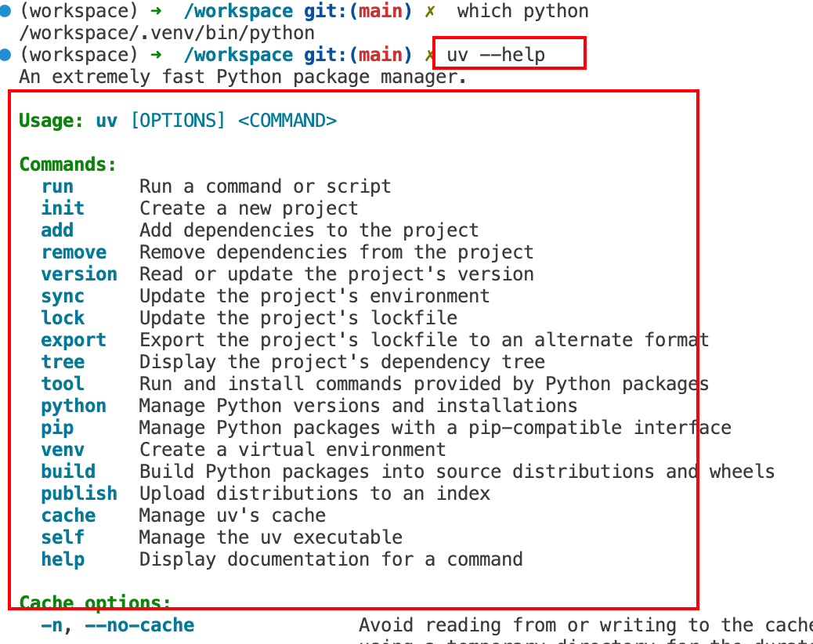Click the 'cache' command name
Screen dimensions: 813x644
(68, 516)
